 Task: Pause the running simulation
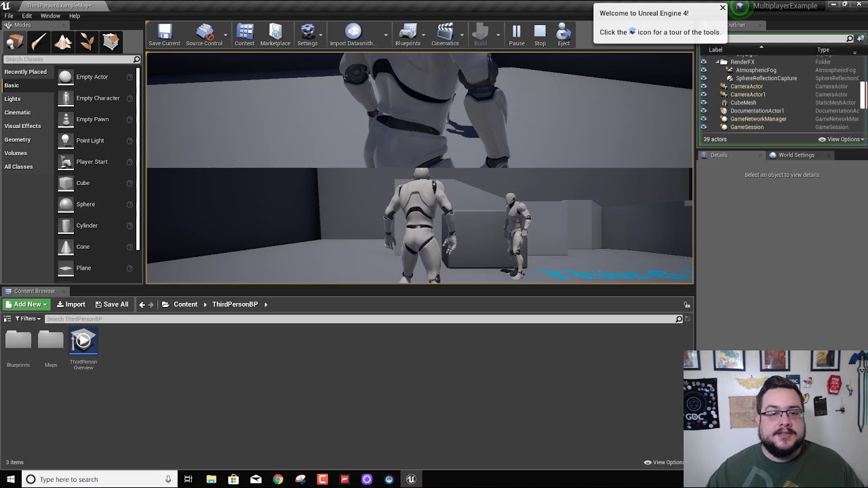point(517,35)
